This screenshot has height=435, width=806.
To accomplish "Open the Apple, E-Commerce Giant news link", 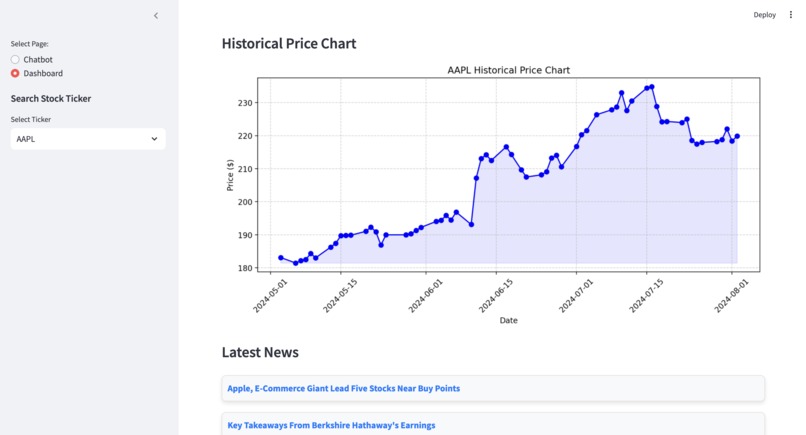I will (343, 388).
